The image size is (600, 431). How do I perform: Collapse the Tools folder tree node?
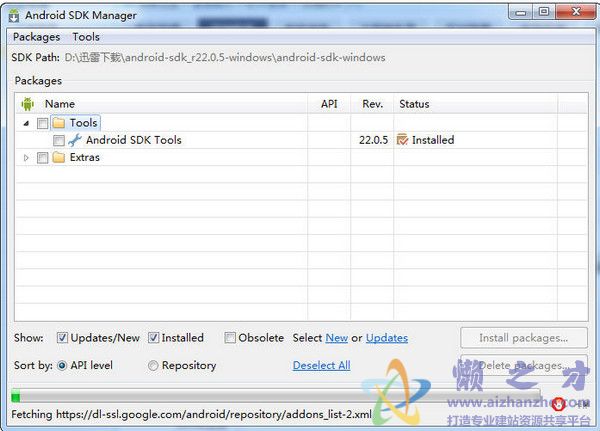click(26, 123)
